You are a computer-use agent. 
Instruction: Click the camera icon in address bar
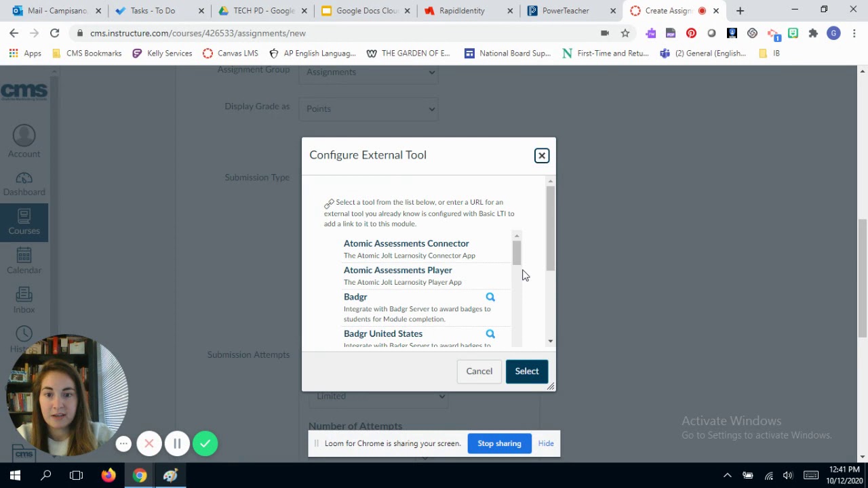coord(605,33)
